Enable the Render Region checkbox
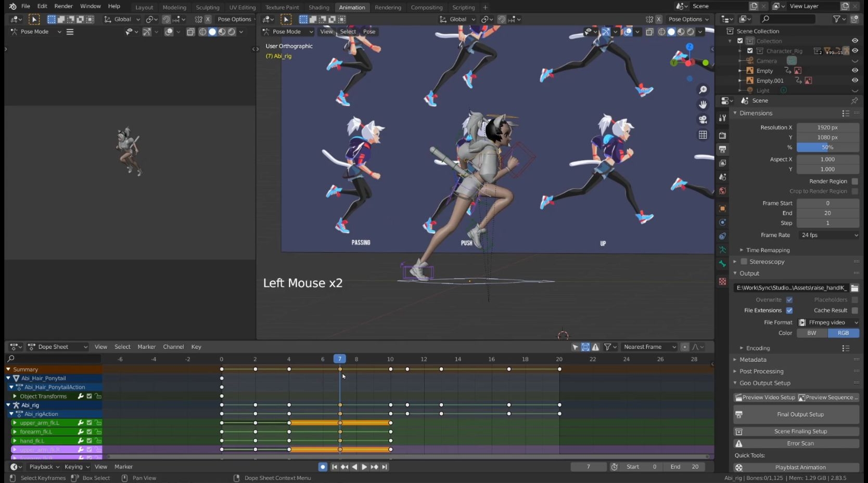The image size is (868, 483). pyautogui.click(x=854, y=181)
